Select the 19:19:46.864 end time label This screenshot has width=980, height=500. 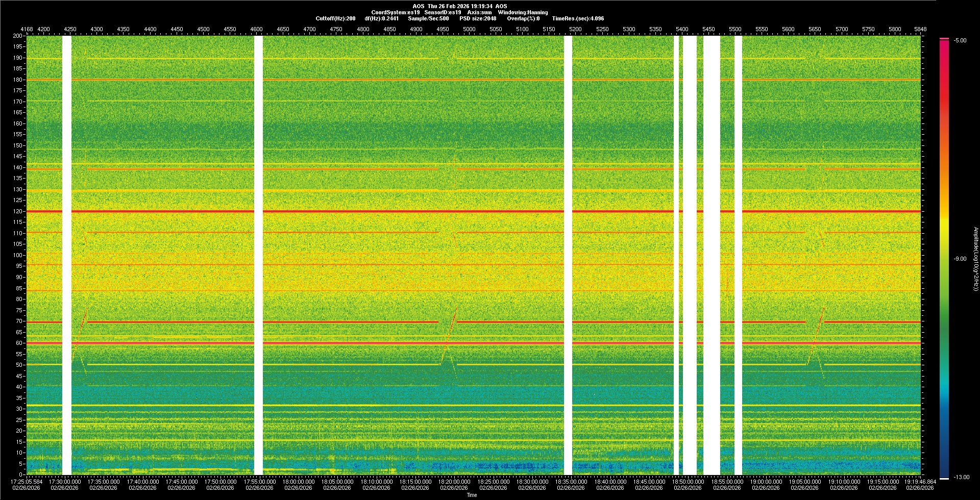920,481
